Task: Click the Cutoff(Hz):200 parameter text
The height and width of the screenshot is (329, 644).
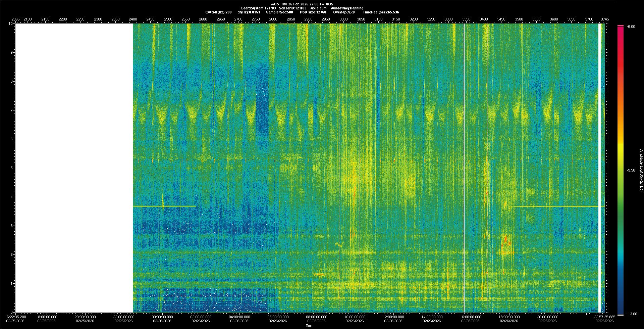Action: point(218,12)
